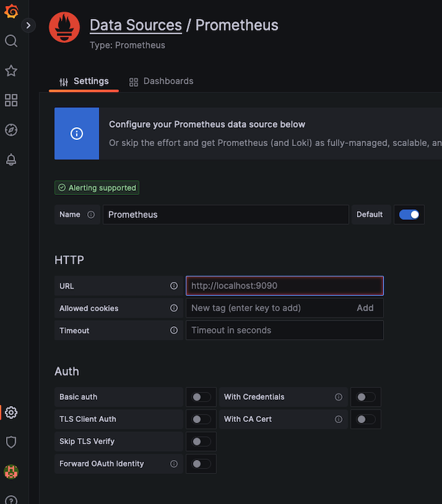This screenshot has width=442, height=504.
Task: Open the Configuration gear icon
Action: tap(11, 412)
